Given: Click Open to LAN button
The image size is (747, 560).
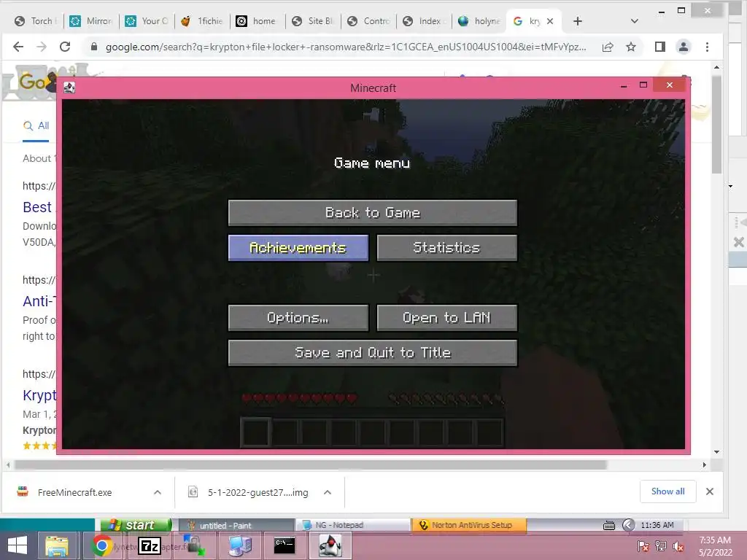Looking at the screenshot, I should coord(447,318).
